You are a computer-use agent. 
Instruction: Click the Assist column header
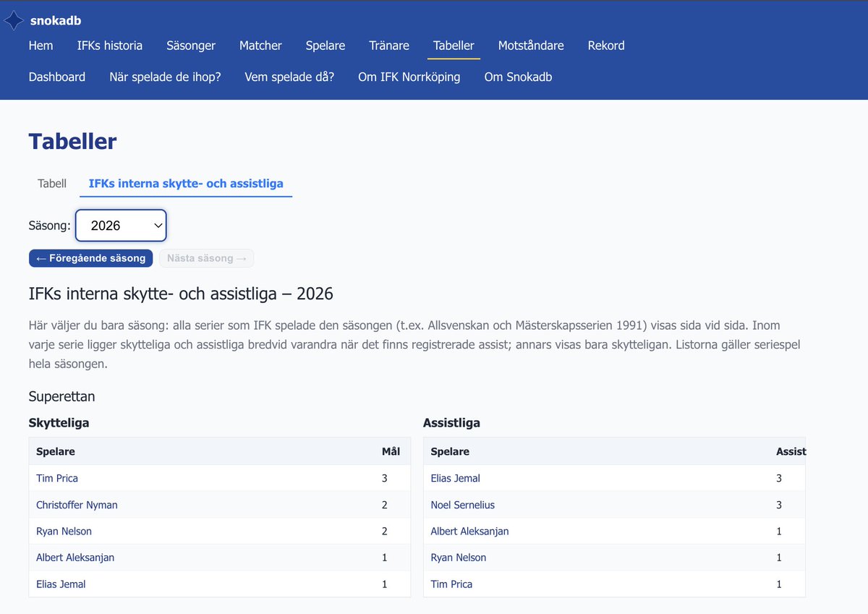pyautogui.click(x=791, y=451)
